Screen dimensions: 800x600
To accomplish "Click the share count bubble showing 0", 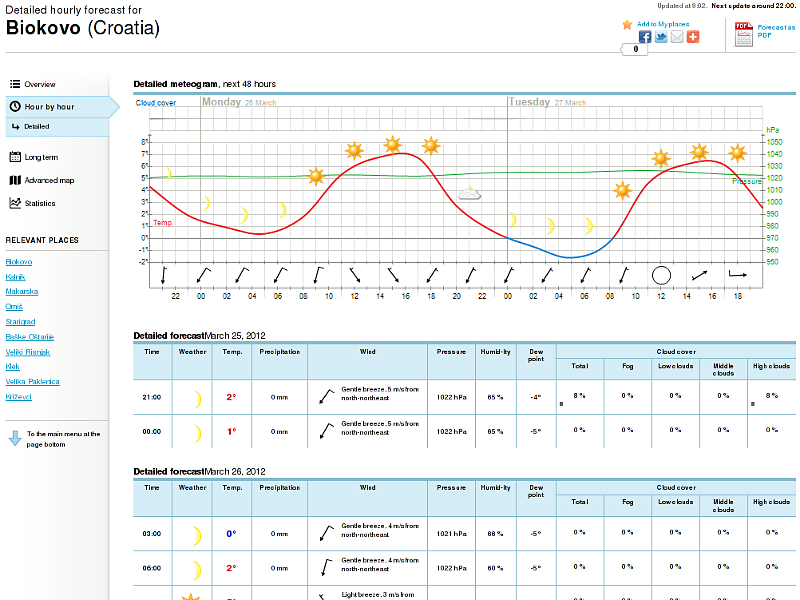I will click(x=634, y=49).
